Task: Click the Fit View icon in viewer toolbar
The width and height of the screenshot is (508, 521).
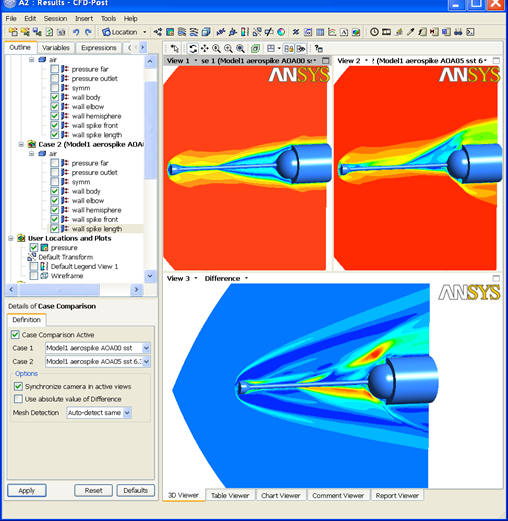Action: tap(240, 49)
